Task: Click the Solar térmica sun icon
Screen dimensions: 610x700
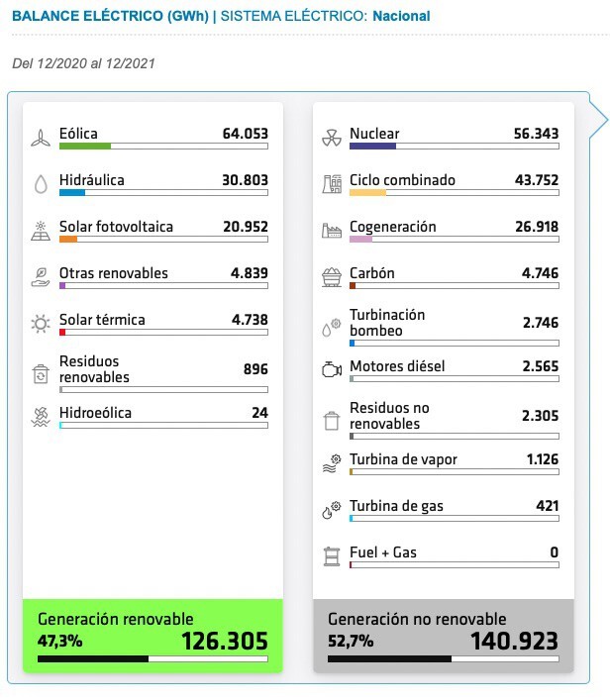Action: click(x=41, y=324)
